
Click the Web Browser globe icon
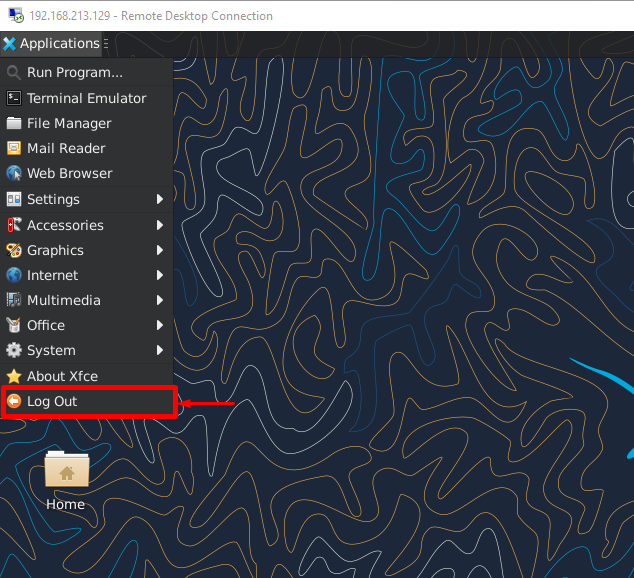tap(14, 173)
